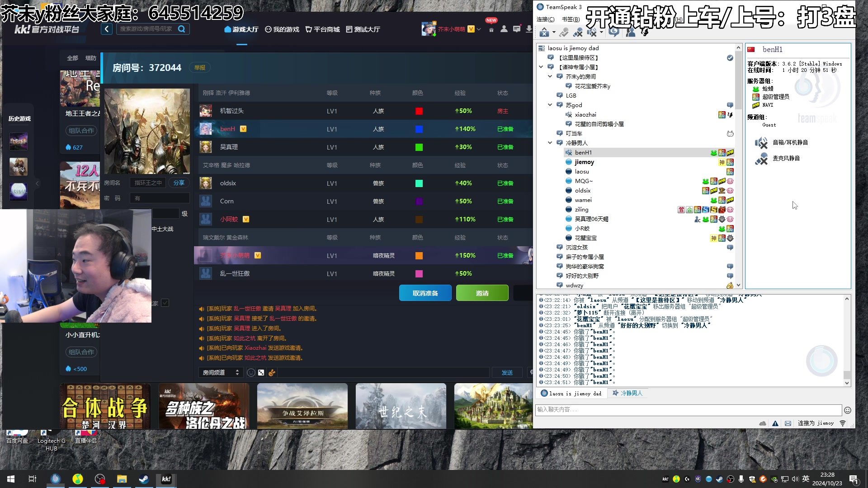Click the Task View taskbar button
This screenshot has height=488, width=868.
tap(33, 479)
